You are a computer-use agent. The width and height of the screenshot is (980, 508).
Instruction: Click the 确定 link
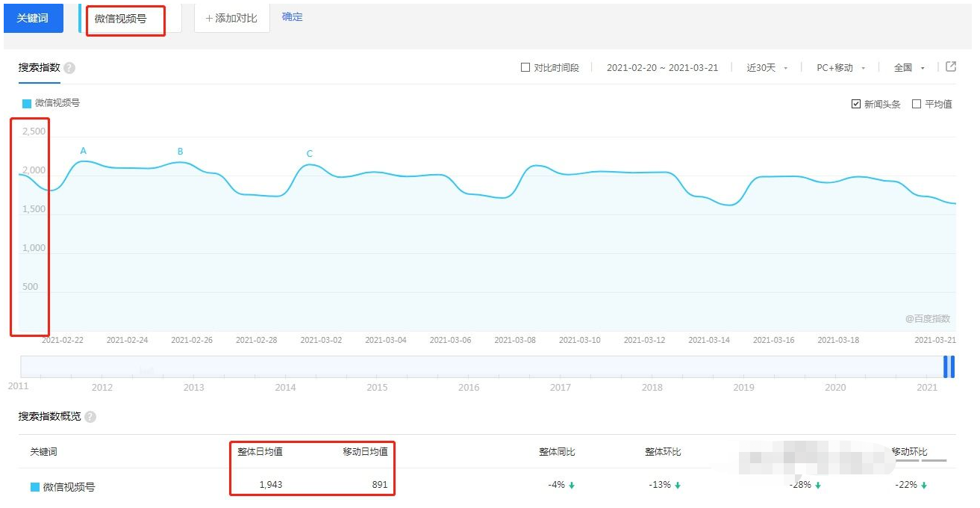coord(293,16)
